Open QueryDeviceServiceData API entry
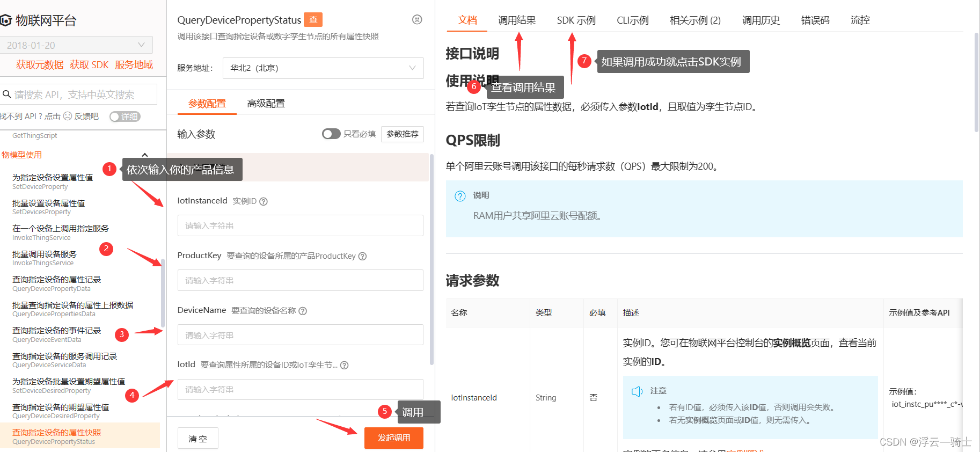The width and height of the screenshot is (980, 452). (x=64, y=360)
